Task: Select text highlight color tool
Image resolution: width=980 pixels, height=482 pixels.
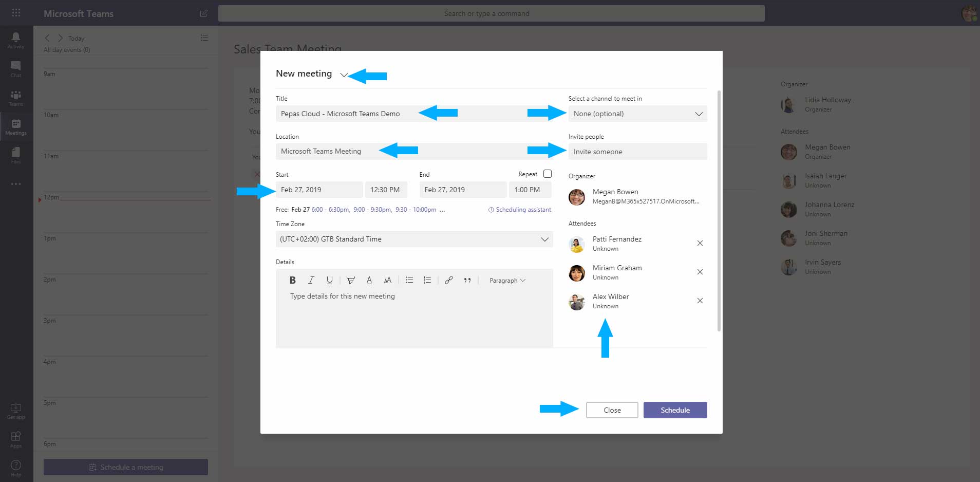Action: pyautogui.click(x=350, y=280)
